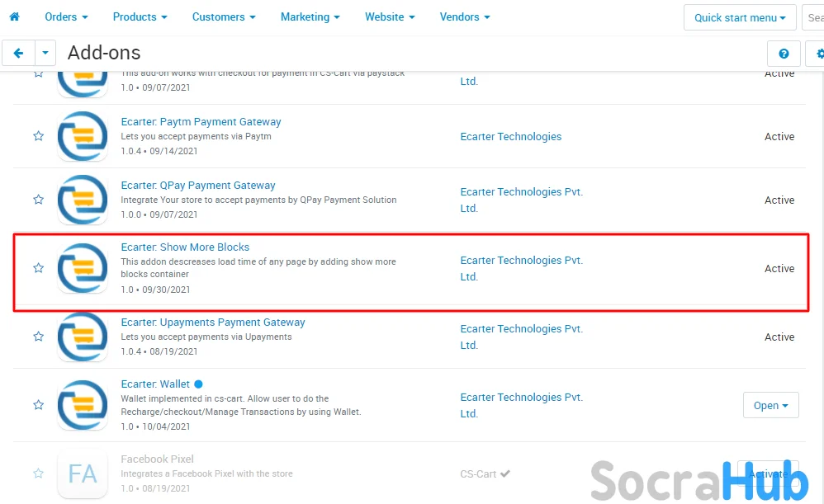Click the Ecarter Wallet add-on logo

coord(83,405)
